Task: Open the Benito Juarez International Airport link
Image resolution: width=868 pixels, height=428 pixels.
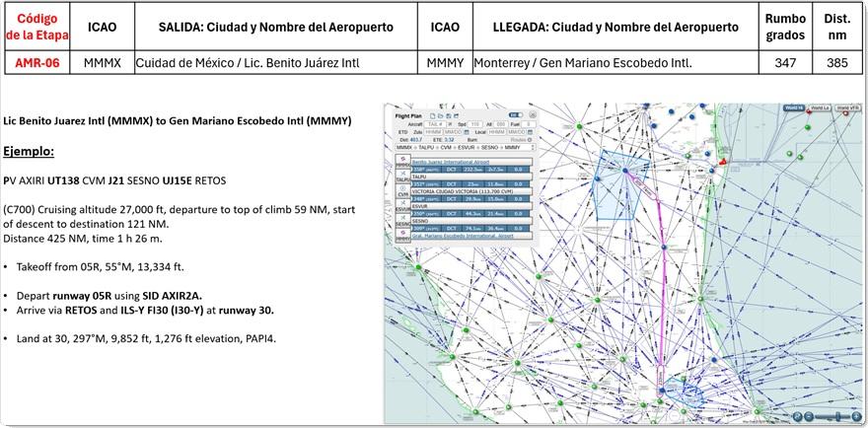Action: click(451, 163)
